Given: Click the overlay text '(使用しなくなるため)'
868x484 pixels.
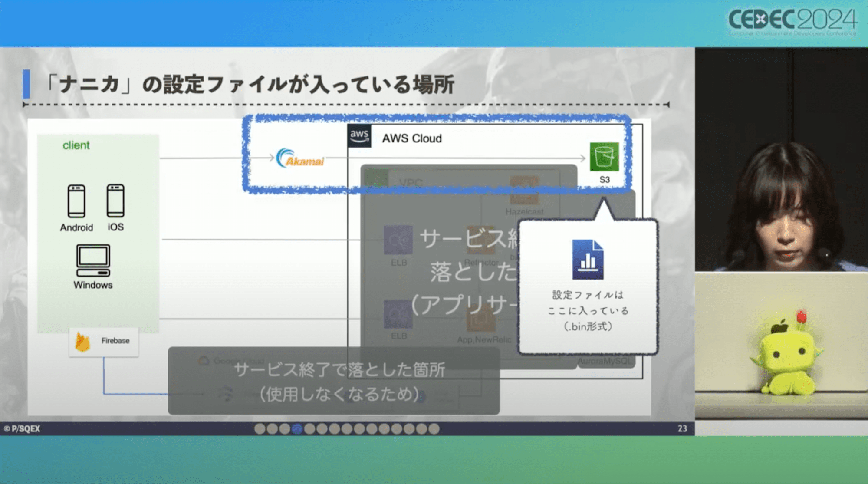Looking at the screenshot, I should click(x=339, y=394).
